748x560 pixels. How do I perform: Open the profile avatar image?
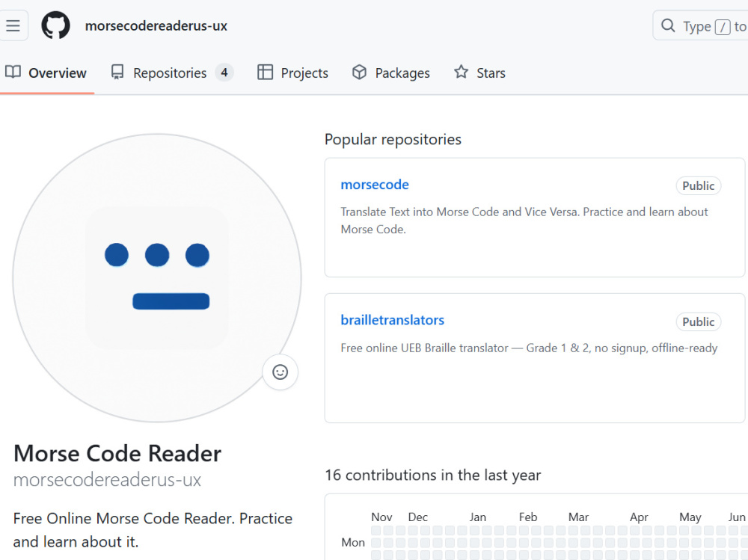click(x=157, y=278)
